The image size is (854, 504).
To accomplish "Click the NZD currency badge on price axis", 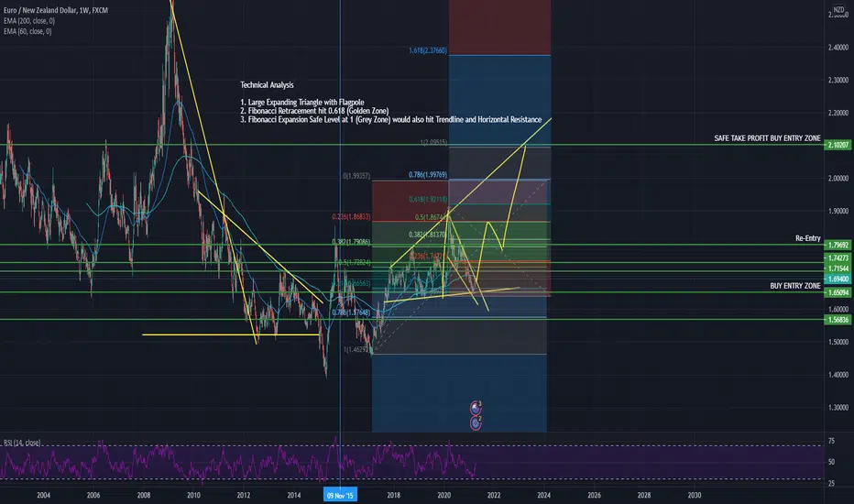I will click(x=838, y=10).
